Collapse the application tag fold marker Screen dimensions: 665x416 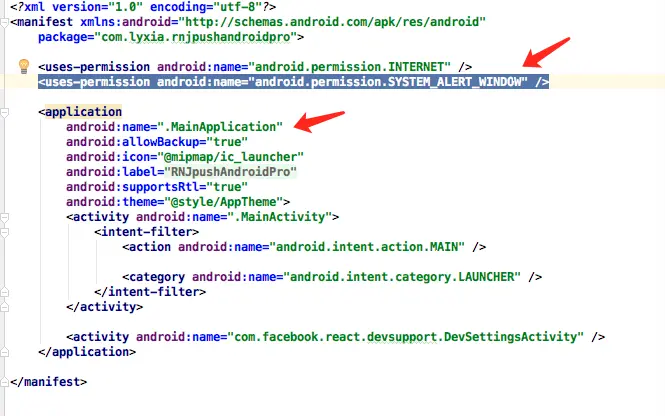[x=5, y=112]
